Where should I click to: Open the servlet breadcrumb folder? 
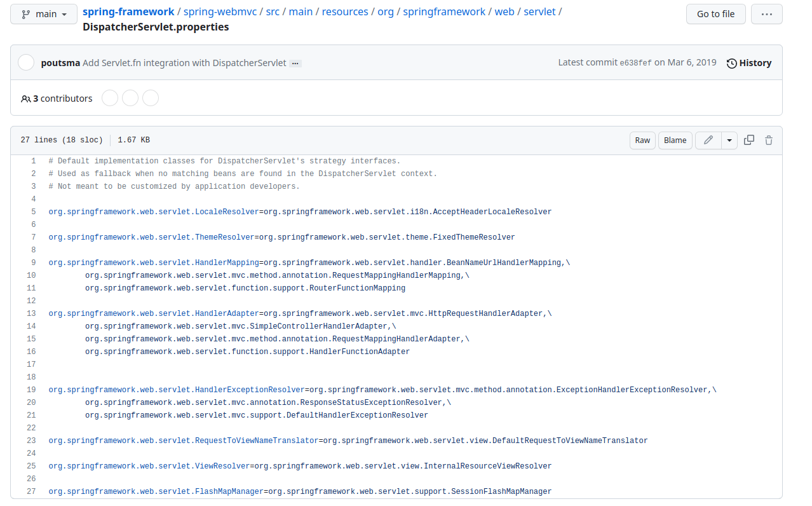pyautogui.click(x=539, y=11)
